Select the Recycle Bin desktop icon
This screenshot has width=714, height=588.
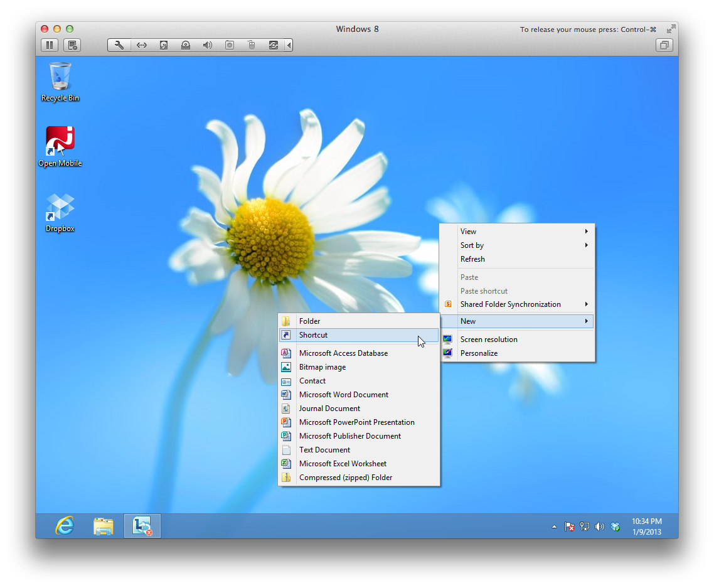[x=60, y=82]
